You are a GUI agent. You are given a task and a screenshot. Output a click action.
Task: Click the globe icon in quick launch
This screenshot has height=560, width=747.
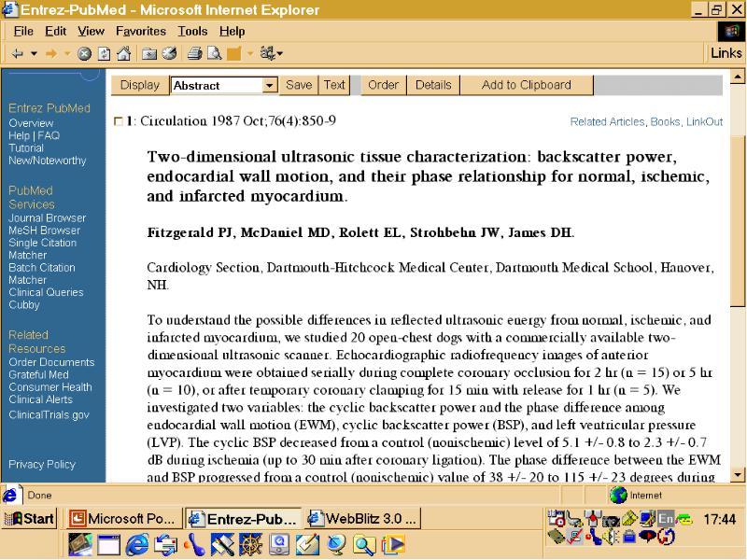point(336,545)
